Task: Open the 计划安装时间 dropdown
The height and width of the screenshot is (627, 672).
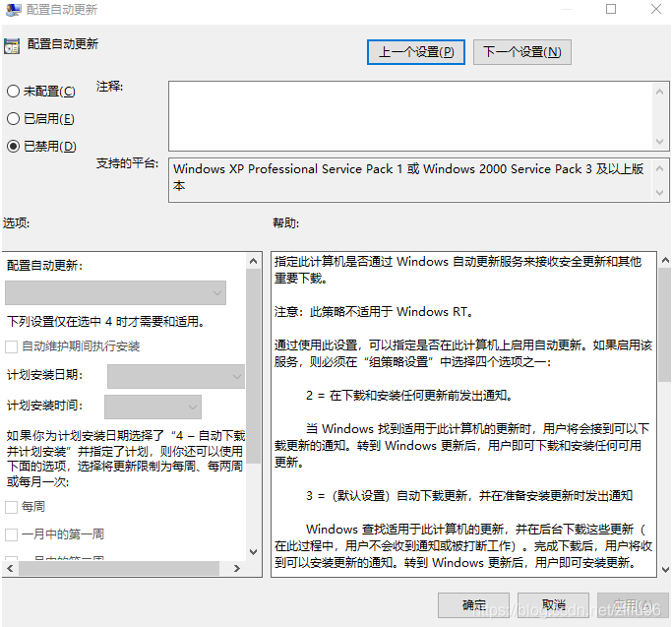Action: pos(153,406)
